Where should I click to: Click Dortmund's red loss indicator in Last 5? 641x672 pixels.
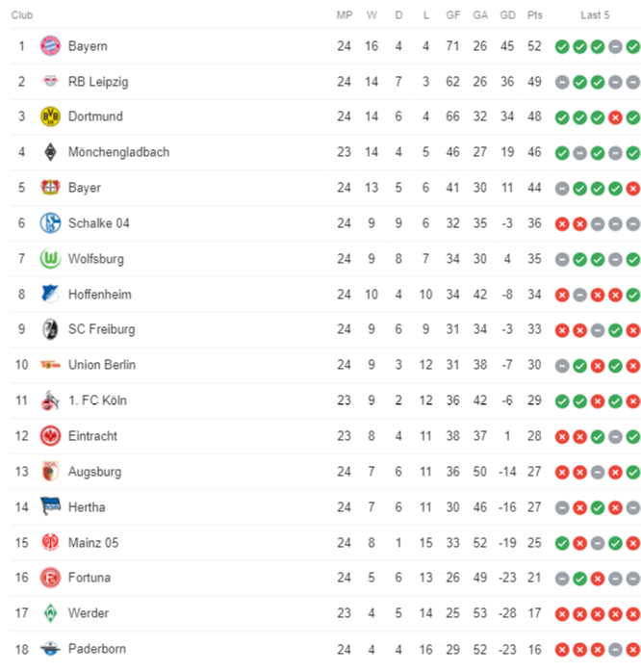click(615, 117)
